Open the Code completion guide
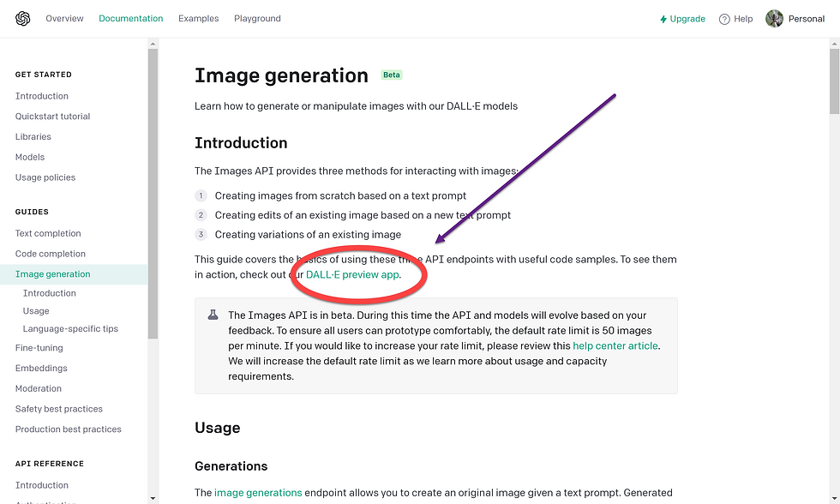Image resolution: width=840 pixels, height=504 pixels. 51,254
